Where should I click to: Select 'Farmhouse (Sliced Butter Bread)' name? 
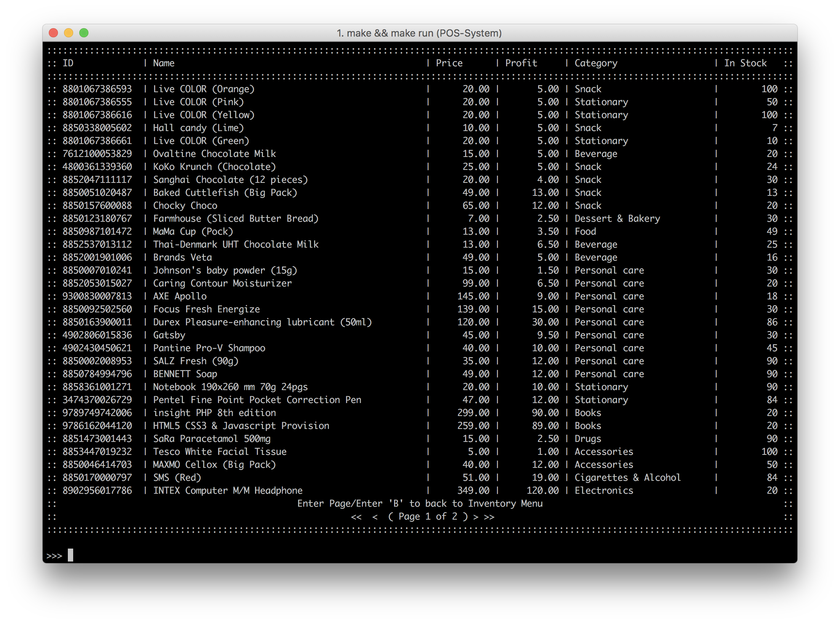(x=236, y=219)
